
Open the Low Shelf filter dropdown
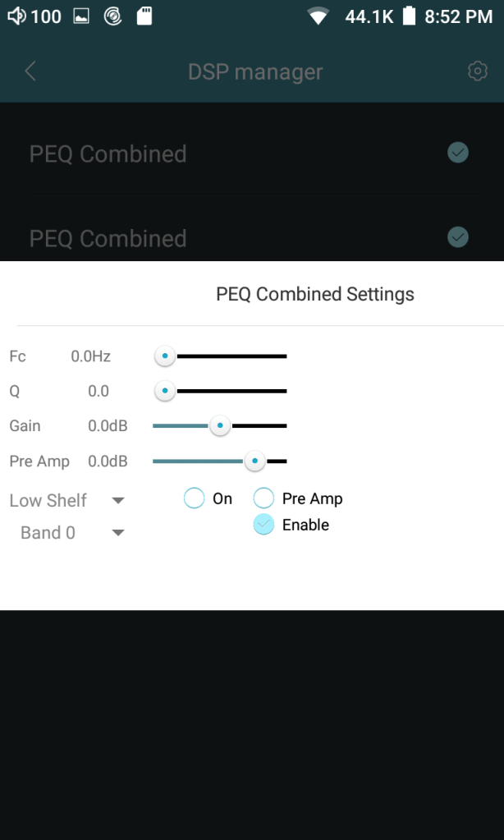pyautogui.click(x=67, y=500)
